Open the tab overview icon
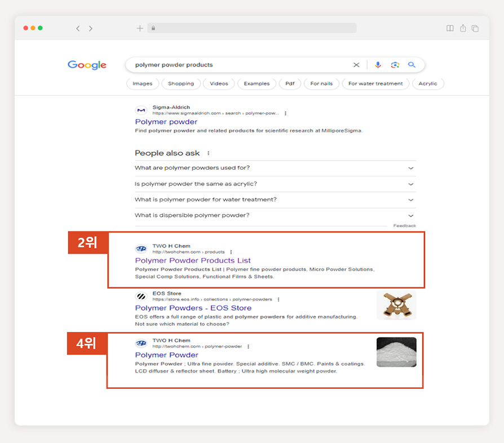Image resolution: width=504 pixels, height=443 pixels. click(x=475, y=28)
